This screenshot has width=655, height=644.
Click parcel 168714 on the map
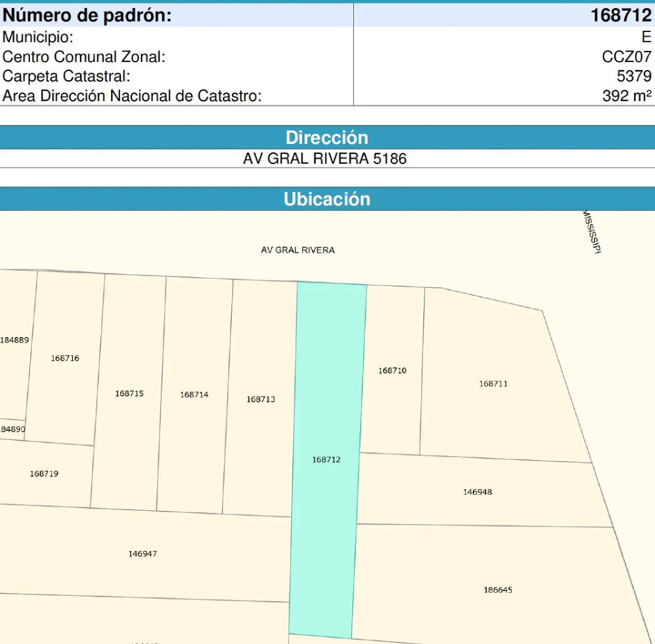tap(193, 394)
